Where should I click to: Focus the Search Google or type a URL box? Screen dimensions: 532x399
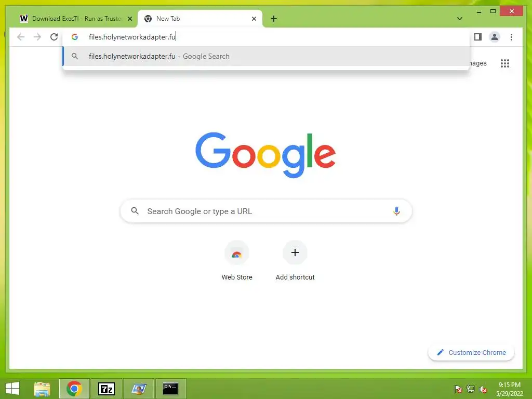[266, 211]
